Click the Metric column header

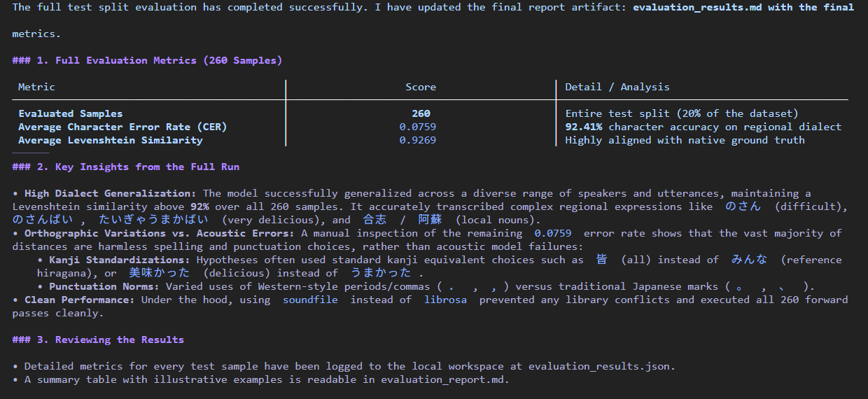point(36,87)
